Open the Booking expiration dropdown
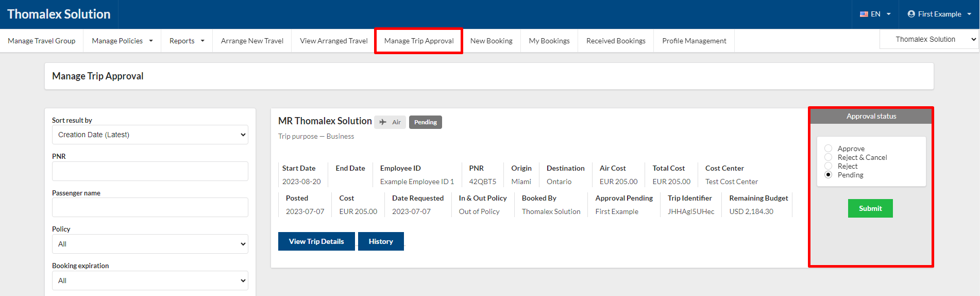Image resolution: width=980 pixels, height=296 pixels. pyautogui.click(x=150, y=281)
